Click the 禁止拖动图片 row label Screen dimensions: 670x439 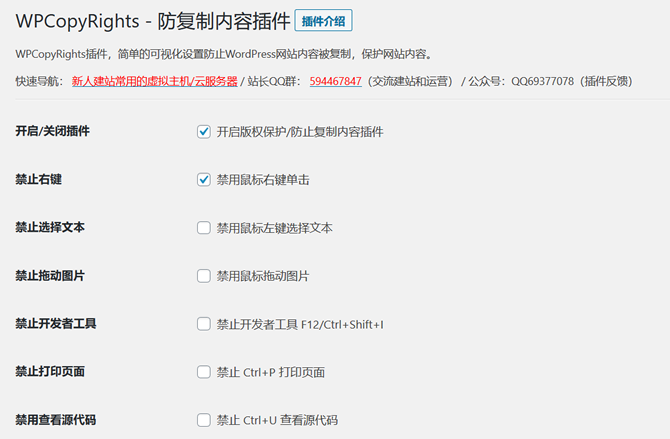click(x=50, y=276)
